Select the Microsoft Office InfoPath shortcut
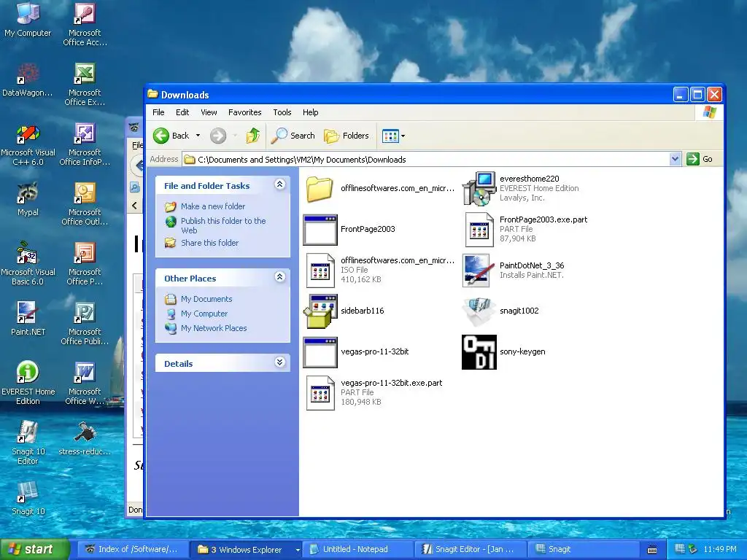The image size is (747, 560). [x=85, y=144]
